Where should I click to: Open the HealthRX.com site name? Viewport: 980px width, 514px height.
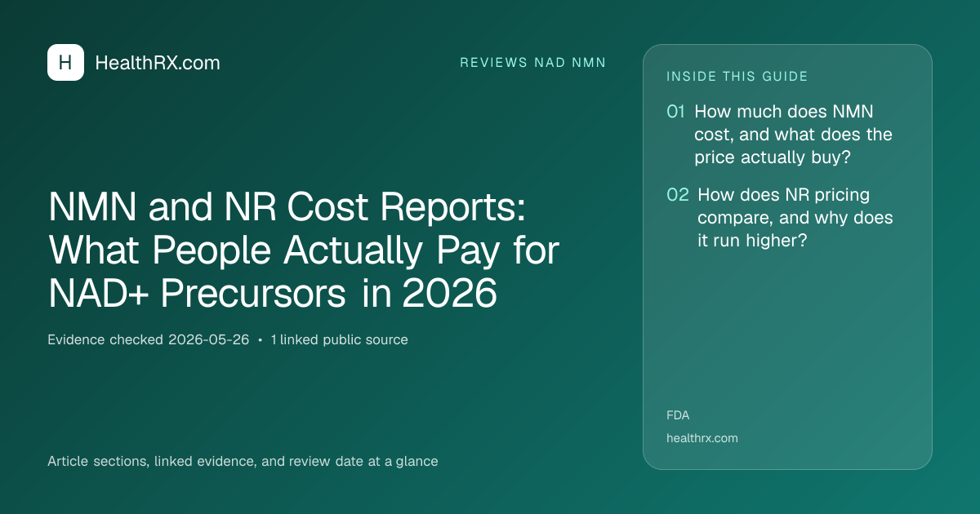(158, 63)
